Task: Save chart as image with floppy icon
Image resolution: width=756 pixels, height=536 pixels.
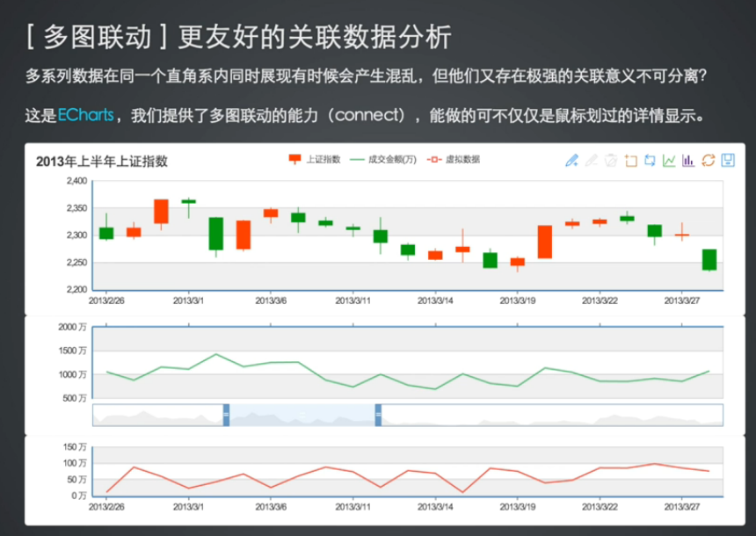Action: [x=728, y=161]
